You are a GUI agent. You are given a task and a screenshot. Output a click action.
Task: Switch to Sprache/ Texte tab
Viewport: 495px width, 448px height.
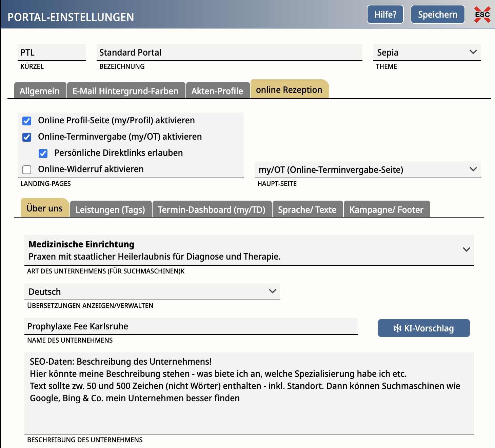(308, 209)
